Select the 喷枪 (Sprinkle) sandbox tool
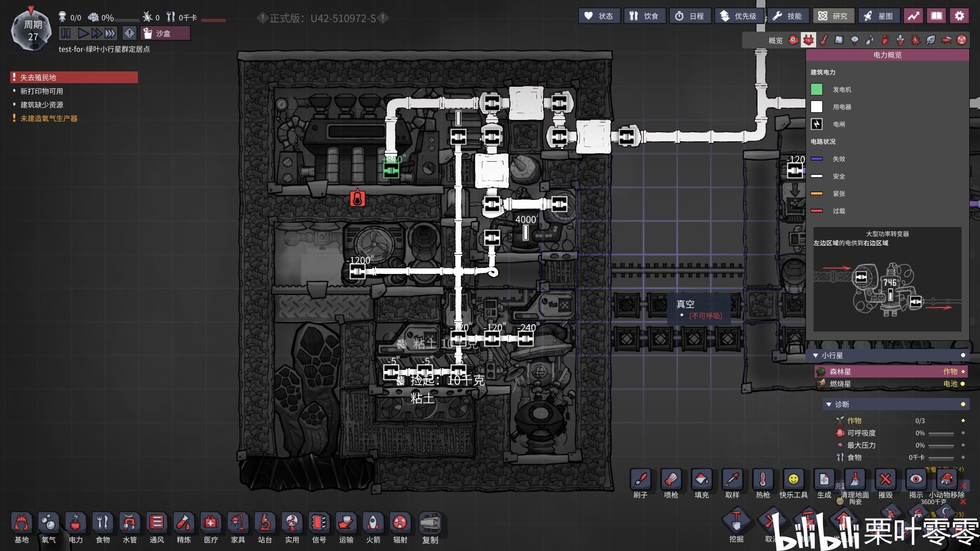 (x=671, y=484)
